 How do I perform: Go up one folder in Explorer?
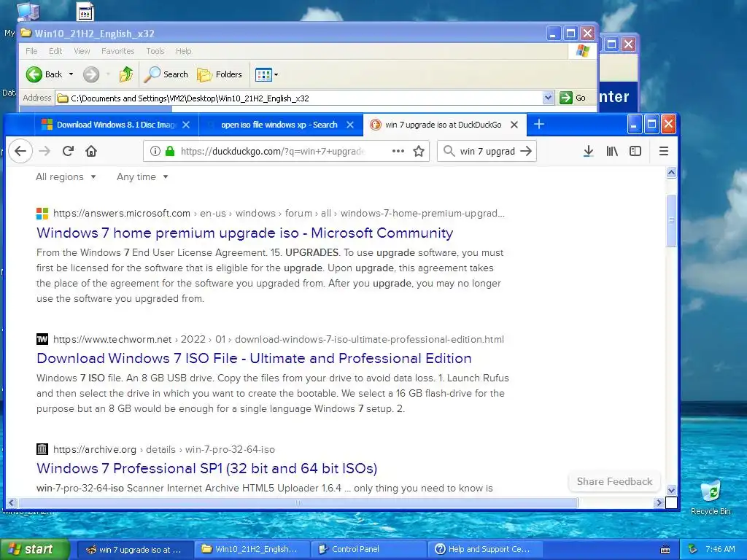[125, 74]
